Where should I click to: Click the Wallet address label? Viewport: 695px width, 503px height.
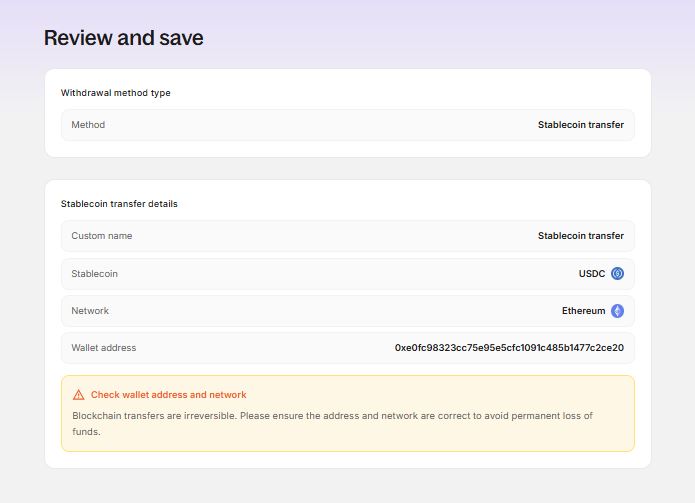click(104, 348)
